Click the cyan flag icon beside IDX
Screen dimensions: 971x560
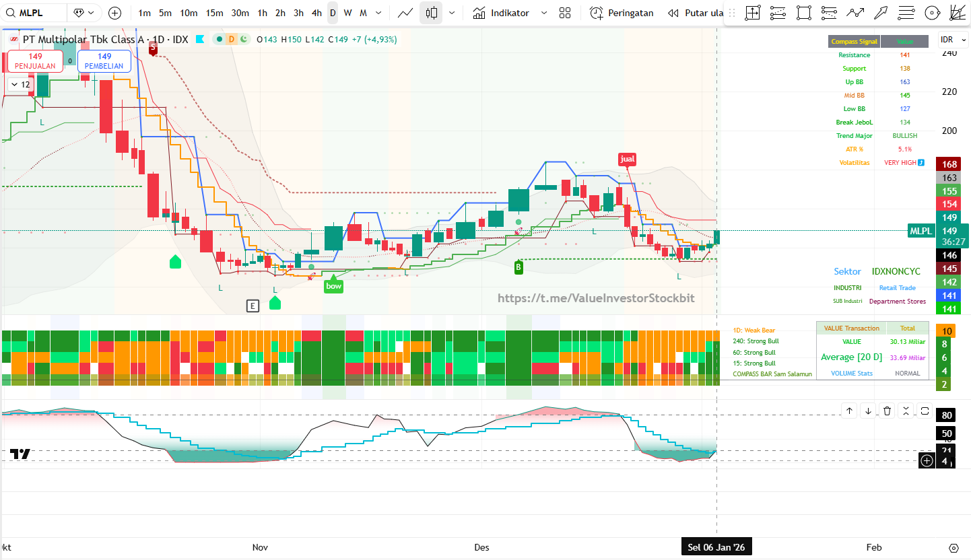(x=200, y=40)
